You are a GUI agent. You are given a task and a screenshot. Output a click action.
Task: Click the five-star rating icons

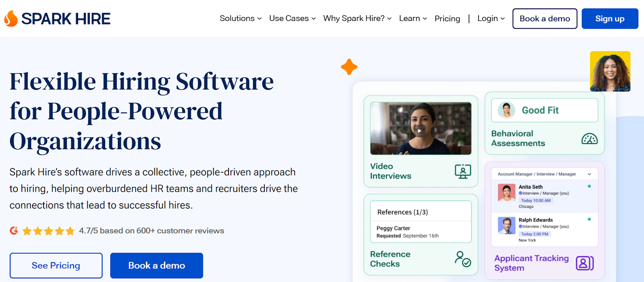pyautogui.click(x=49, y=231)
